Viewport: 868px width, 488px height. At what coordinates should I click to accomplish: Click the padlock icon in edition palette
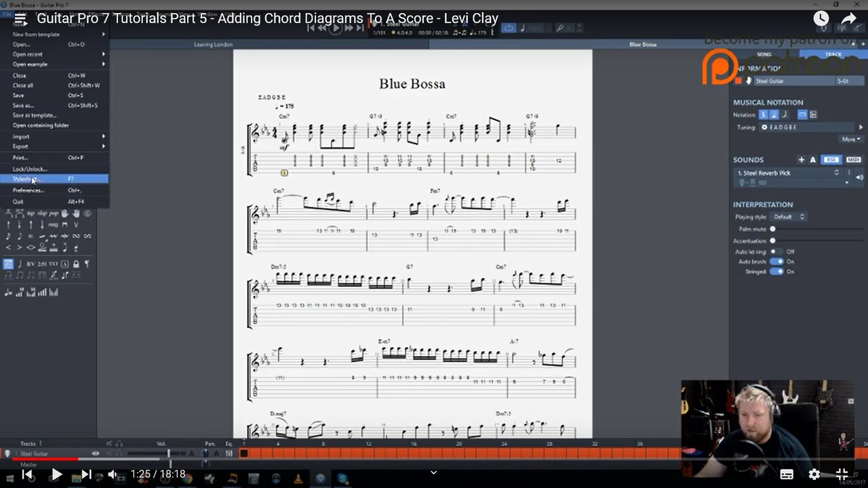click(x=76, y=264)
